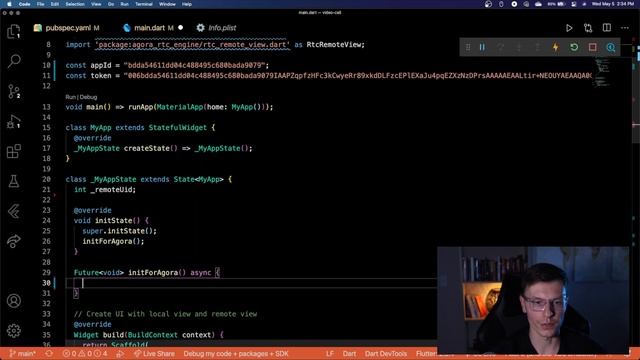Open the Help menu

click(187, 4)
